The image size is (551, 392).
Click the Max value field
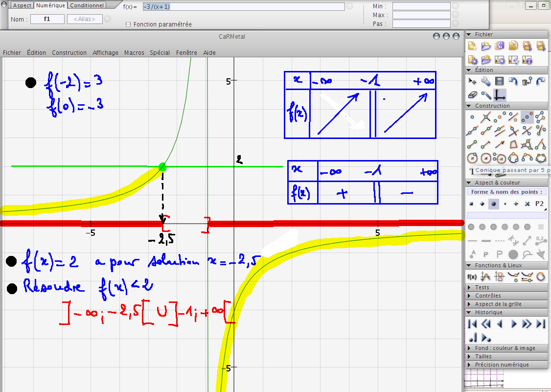pos(421,15)
